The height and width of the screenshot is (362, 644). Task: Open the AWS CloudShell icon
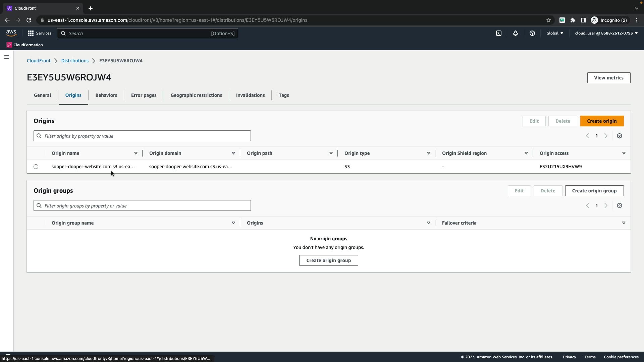pos(499,33)
